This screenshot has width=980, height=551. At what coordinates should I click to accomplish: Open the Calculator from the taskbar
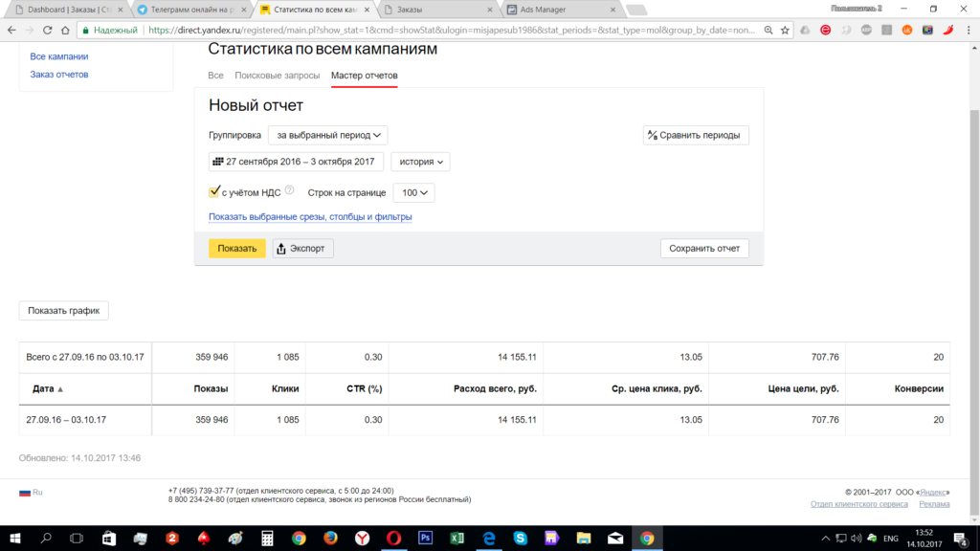[267, 538]
